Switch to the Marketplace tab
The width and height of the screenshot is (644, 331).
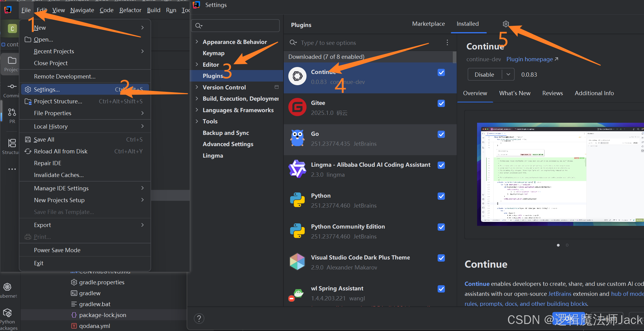click(x=428, y=24)
